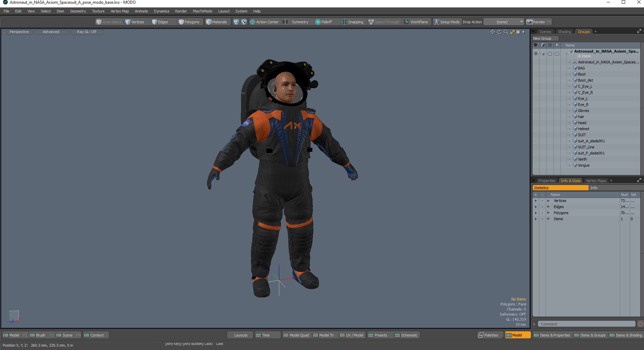Image resolution: width=644 pixels, height=350 pixels.
Task: Open the Advanced shading style dropdown
Action: [x=51, y=32]
